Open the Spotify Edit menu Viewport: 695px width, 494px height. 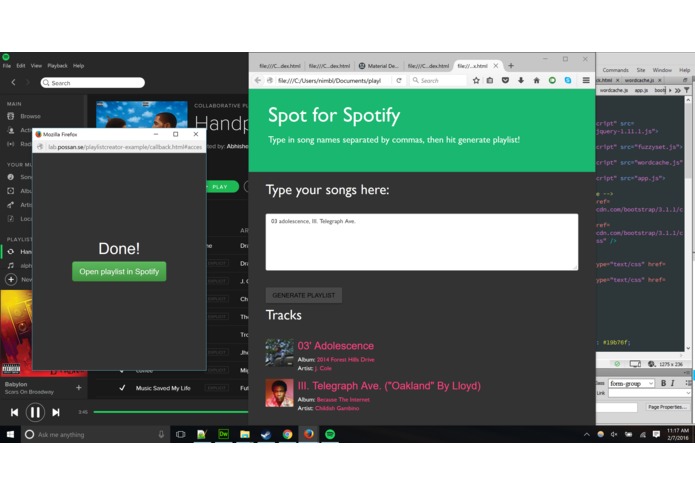point(21,66)
